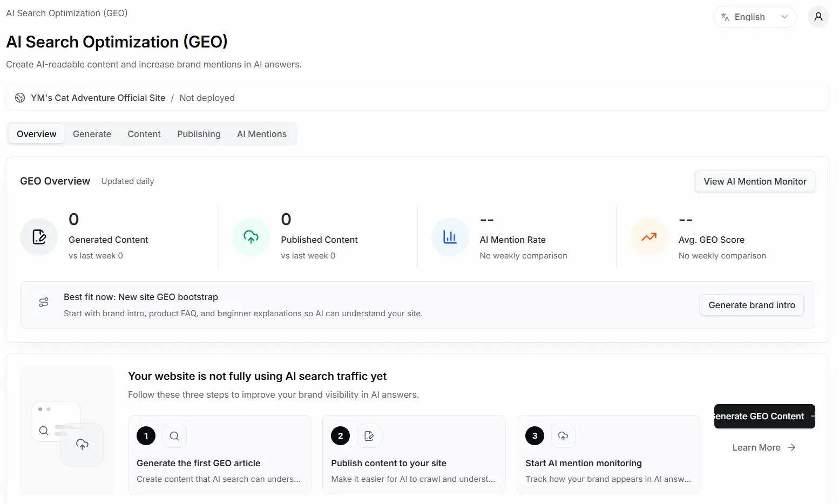Click the Updated daily text
Viewport: 839px width, 504px height.
[127, 181]
